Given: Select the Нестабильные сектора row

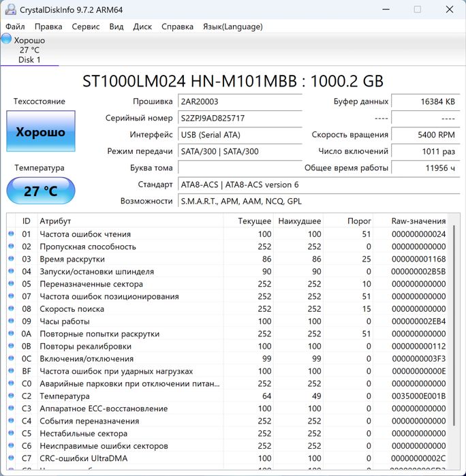Looking at the screenshot, I should (228, 433).
